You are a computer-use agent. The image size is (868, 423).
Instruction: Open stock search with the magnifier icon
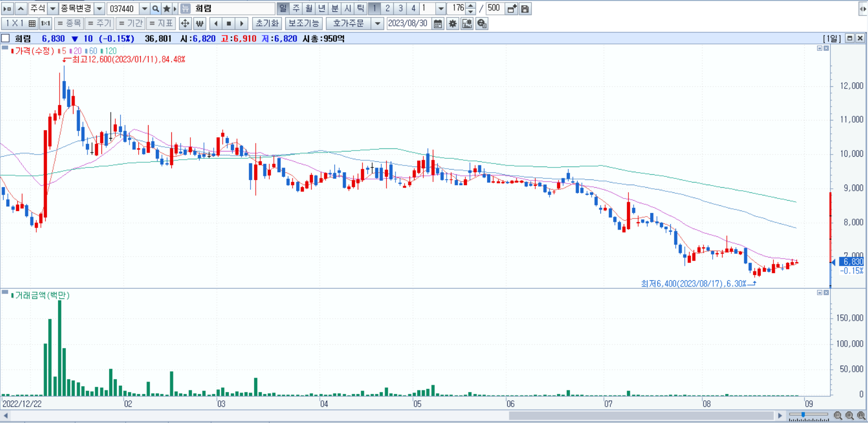pyautogui.click(x=155, y=9)
